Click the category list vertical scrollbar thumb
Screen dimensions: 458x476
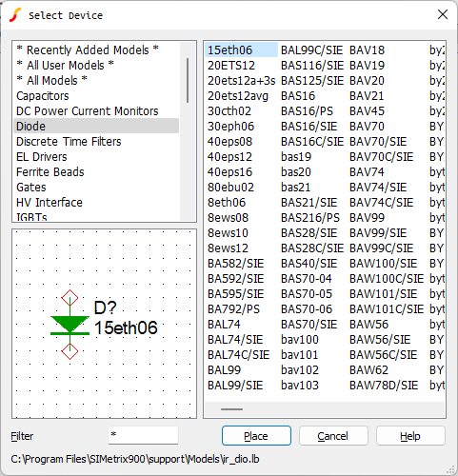point(188,80)
